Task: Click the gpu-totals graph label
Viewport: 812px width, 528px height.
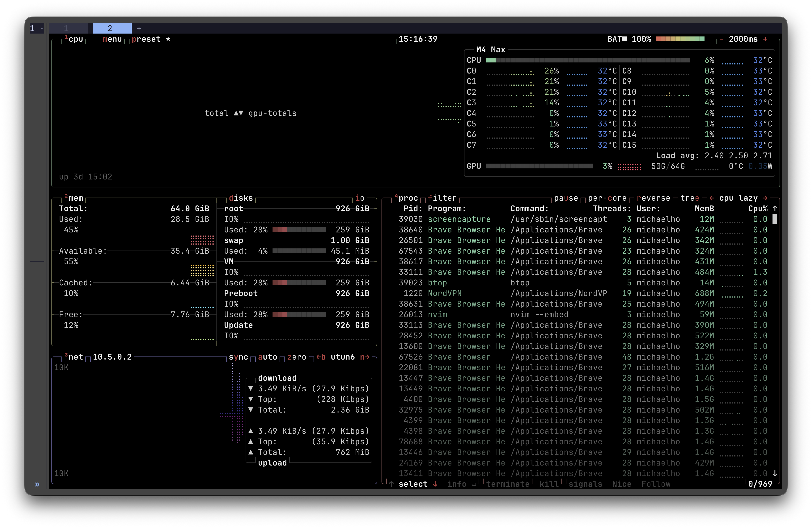Action: pos(272,113)
